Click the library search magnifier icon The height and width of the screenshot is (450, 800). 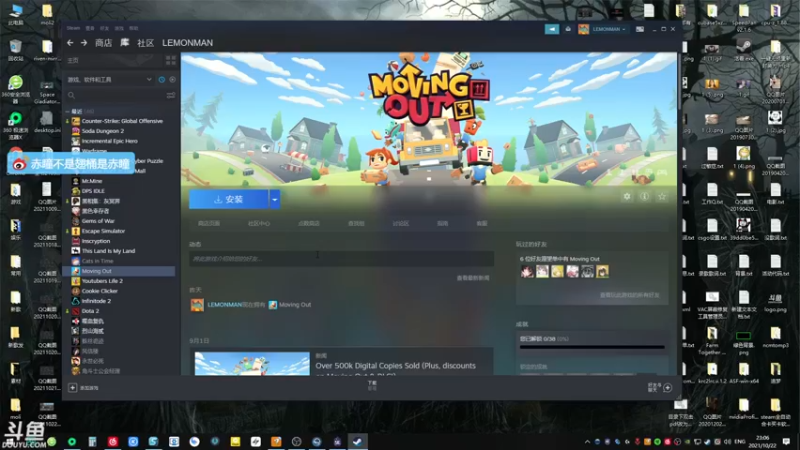(x=71, y=95)
